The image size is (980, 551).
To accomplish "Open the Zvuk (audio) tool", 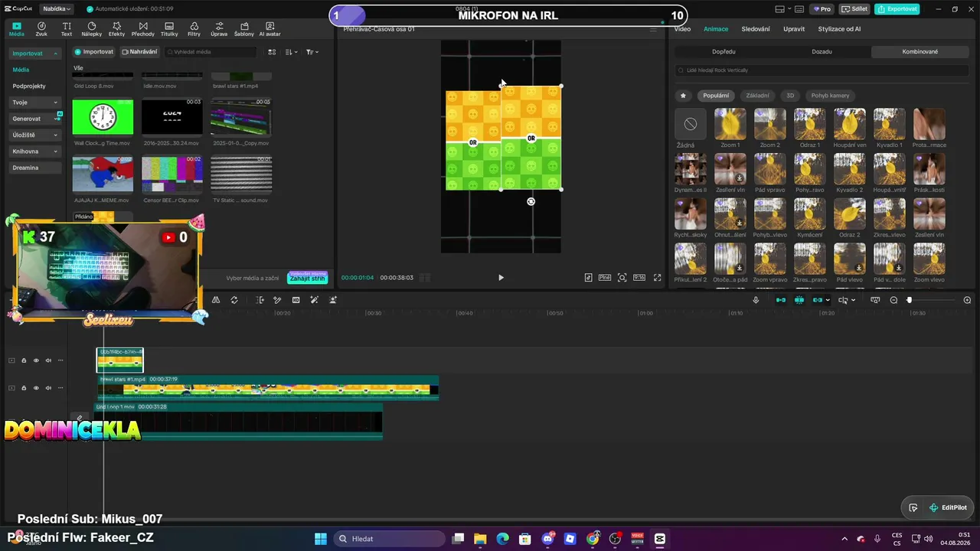I will (x=41, y=29).
